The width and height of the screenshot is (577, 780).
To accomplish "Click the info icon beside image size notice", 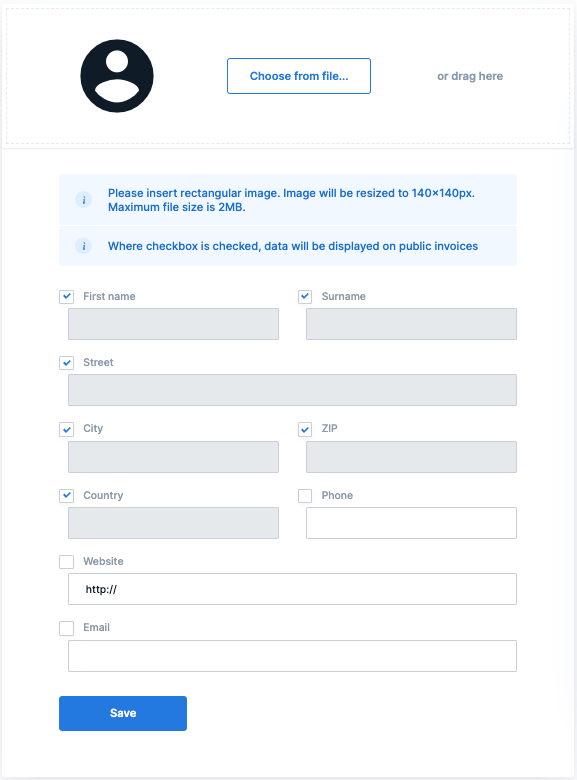I will pos(84,200).
